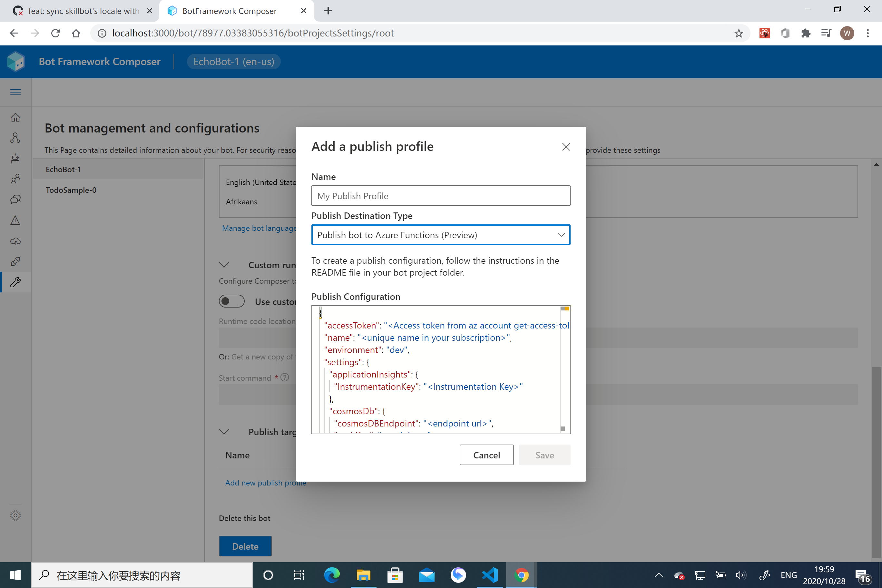Open the Publish cloud upload icon
882x588 pixels.
(15, 241)
